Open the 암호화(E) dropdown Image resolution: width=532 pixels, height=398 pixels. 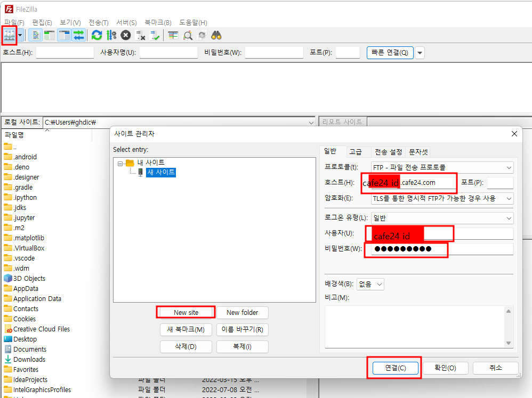tap(442, 198)
